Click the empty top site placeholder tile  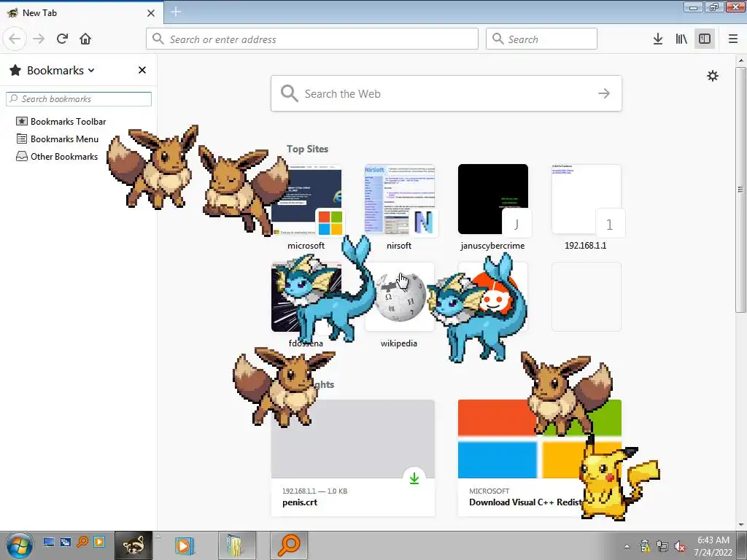(x=587, y=297)
